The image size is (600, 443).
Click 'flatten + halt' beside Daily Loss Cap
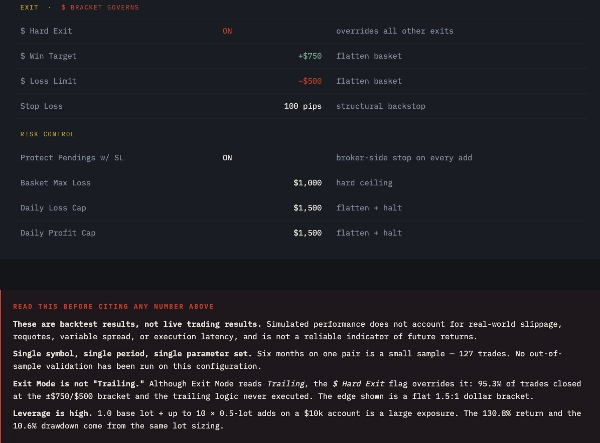369,208
